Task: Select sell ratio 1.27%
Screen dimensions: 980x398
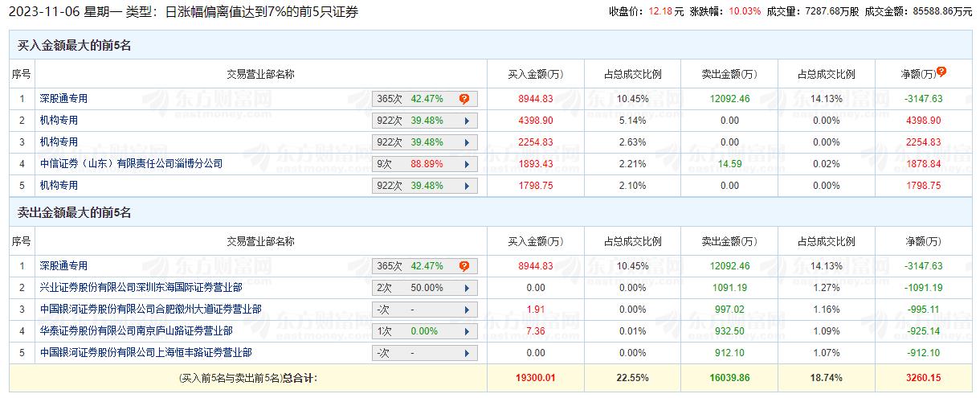Action: 826,288
